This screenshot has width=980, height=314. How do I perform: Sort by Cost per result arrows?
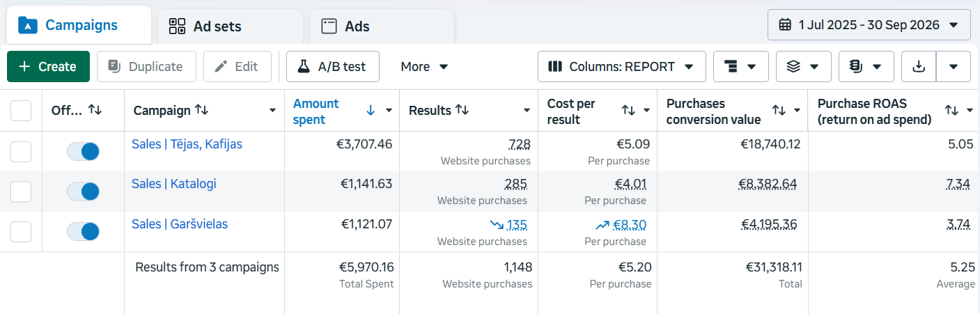[x=628, y=111]
